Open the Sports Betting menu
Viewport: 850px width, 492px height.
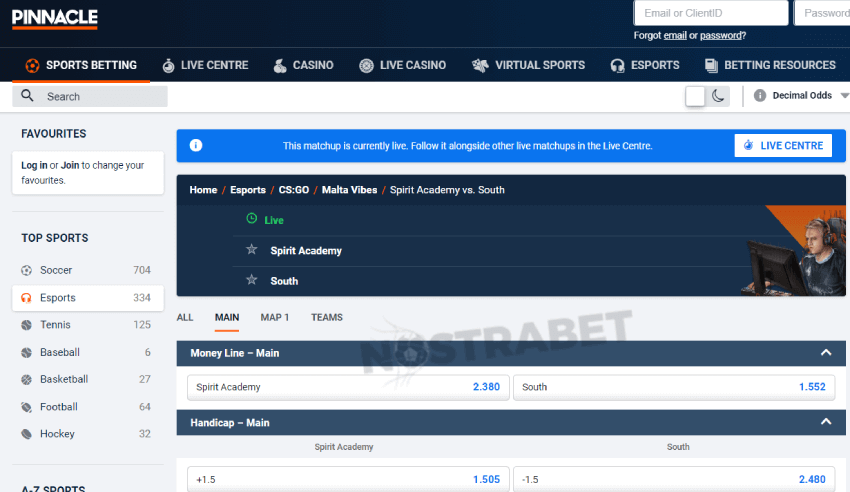click(x=81, y=65)
